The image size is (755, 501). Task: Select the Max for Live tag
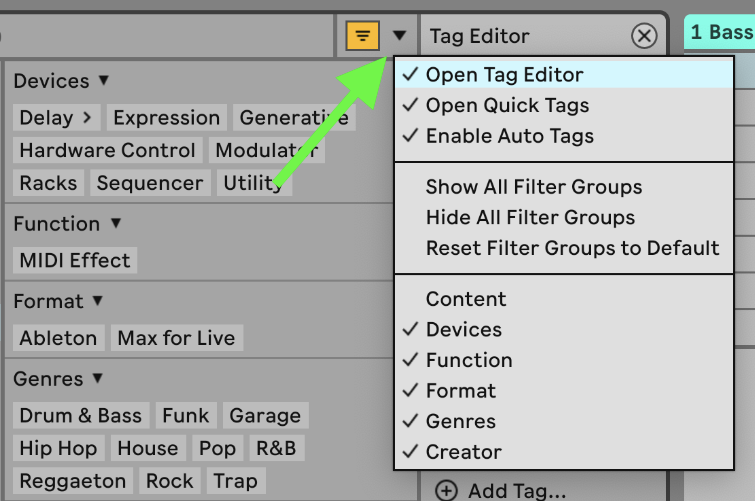pyautogui.click(x=176, y=338)
